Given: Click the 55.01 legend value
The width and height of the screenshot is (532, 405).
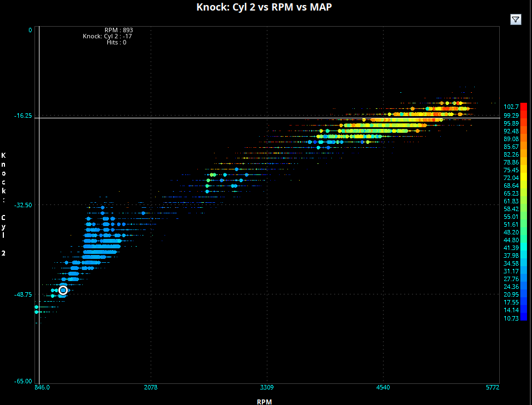Looking at the screenshot, I should [x=511, y=217].
